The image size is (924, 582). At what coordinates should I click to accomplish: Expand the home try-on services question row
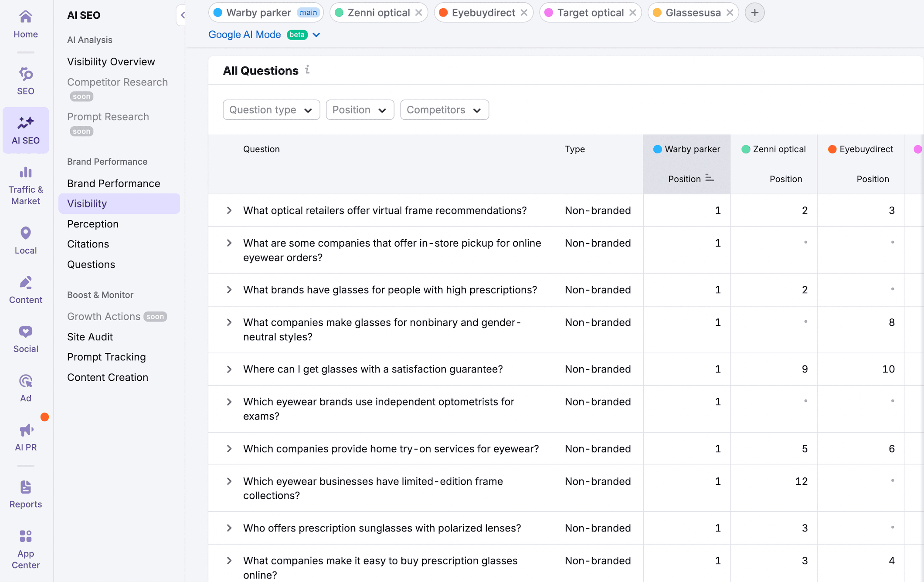click(x=229, y=449)
